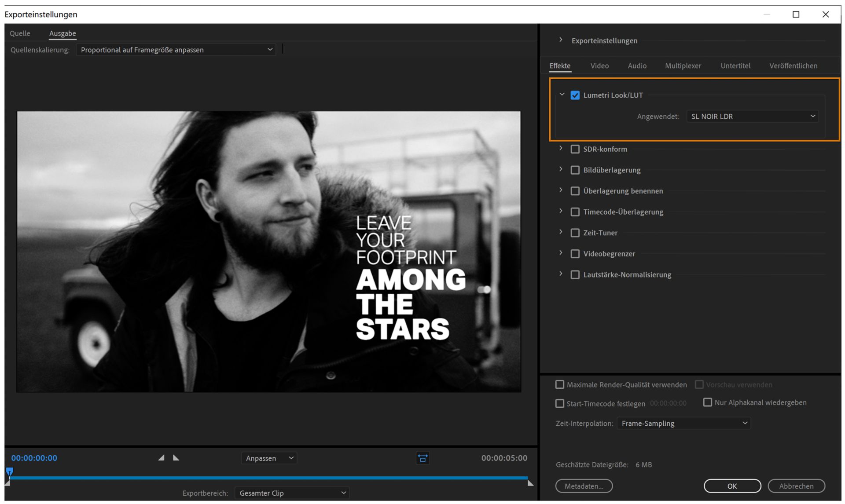Collapse the Lumetri Look/LUT section
Image resolution: width=845 pixels, height=504 pixels.
click(x=562, y=95)
